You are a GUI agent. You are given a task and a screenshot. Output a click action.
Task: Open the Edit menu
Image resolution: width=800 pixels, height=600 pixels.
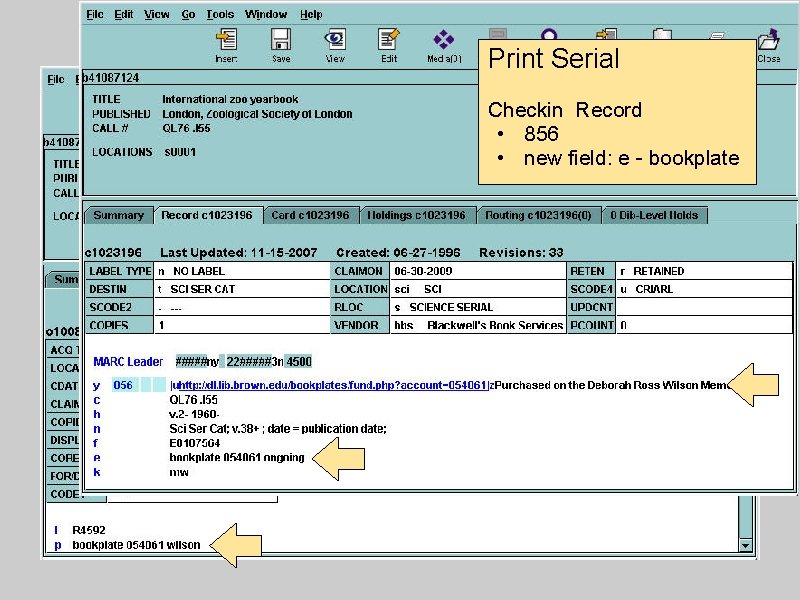coord(123,14)
